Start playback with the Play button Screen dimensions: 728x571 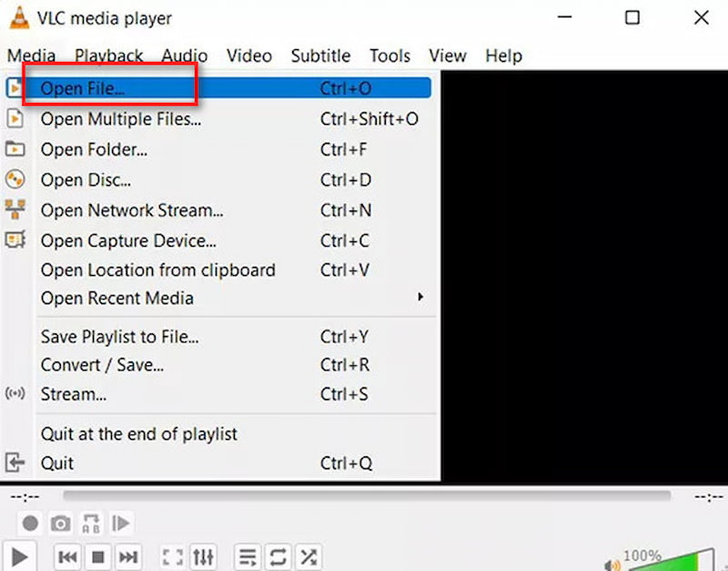pyautogui.click(x=19, y=556)
